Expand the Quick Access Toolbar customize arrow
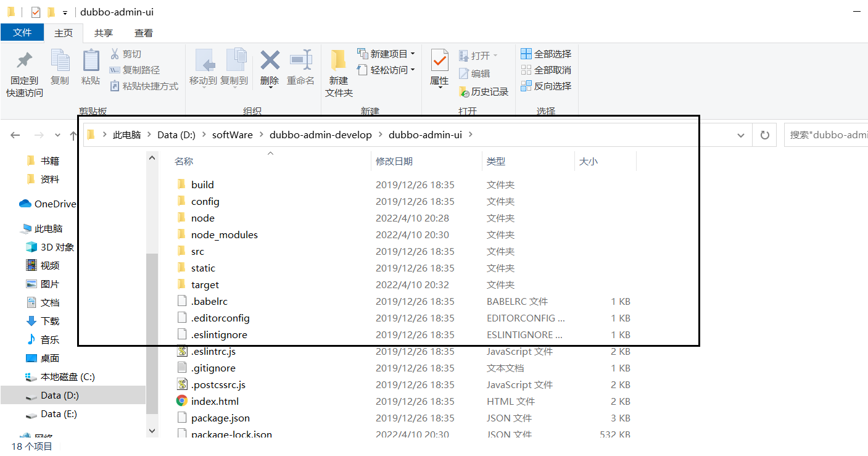The image size is (868, 456). point(65,12)
